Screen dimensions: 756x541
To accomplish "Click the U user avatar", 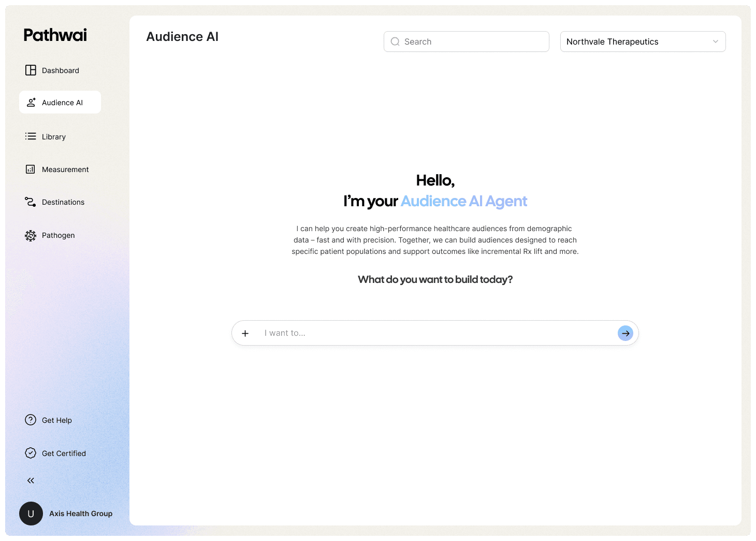I will click(x=31, y=514).
